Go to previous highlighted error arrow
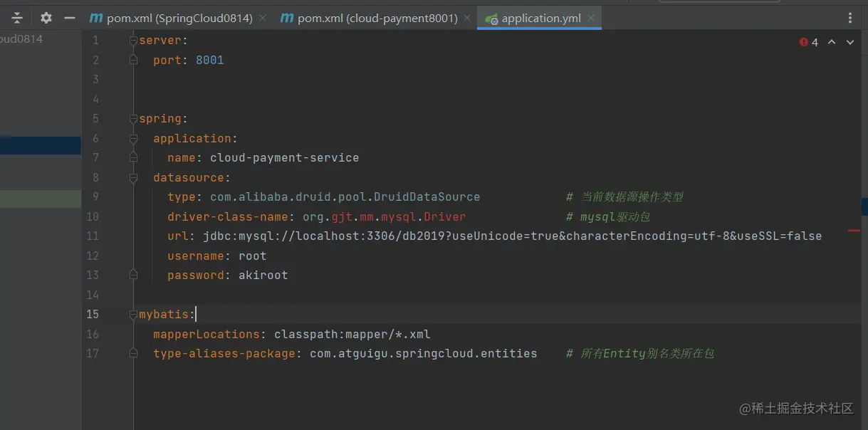 point(832,43)
